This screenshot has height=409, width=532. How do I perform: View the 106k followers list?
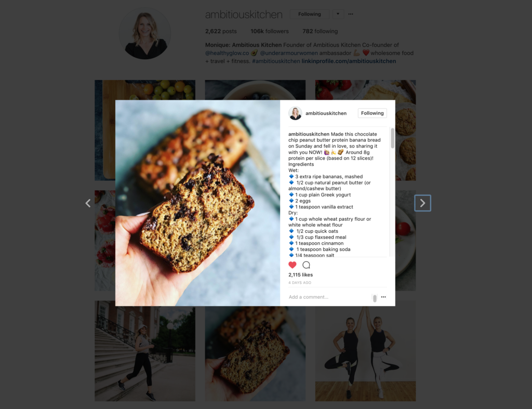coord(270,31)
